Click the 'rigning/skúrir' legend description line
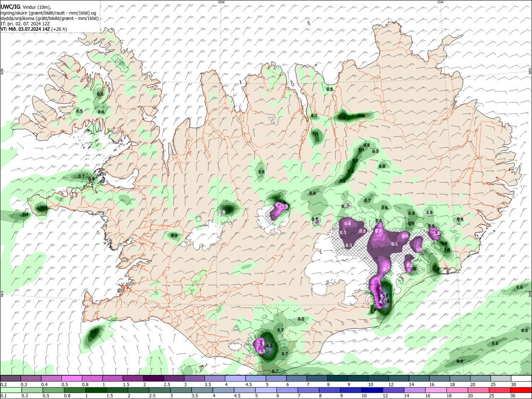Image resolution: width=532 pixels, height=399 pixels. pos(48,12)
